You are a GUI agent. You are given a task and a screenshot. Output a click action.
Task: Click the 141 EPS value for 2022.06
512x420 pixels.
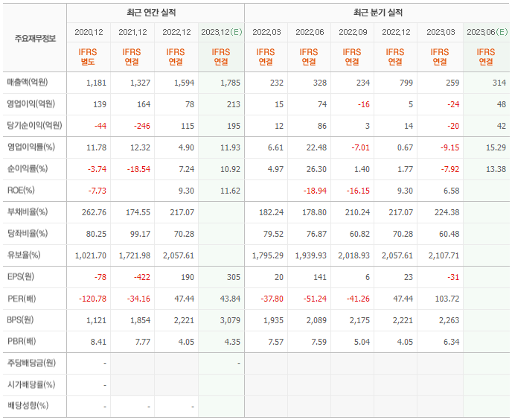coord(320,277)
